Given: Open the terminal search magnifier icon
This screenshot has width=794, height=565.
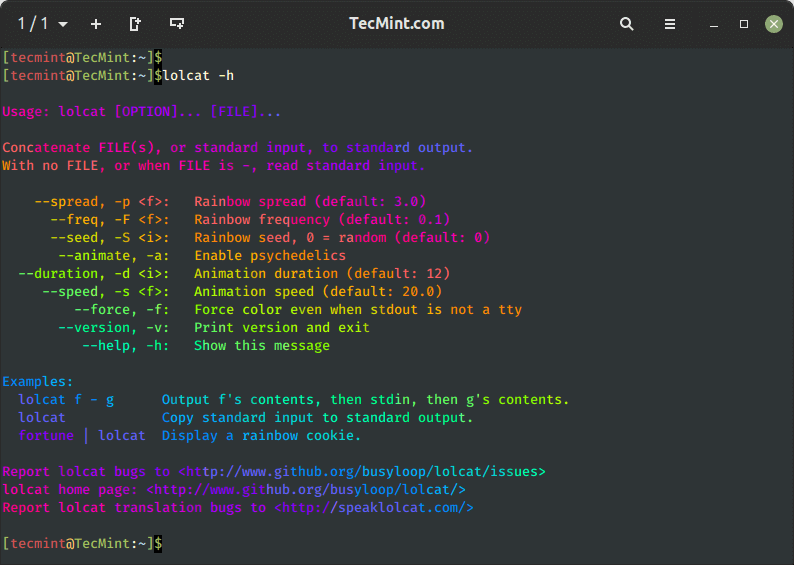Looking at the screenshot, I should (x=626, y=24).
